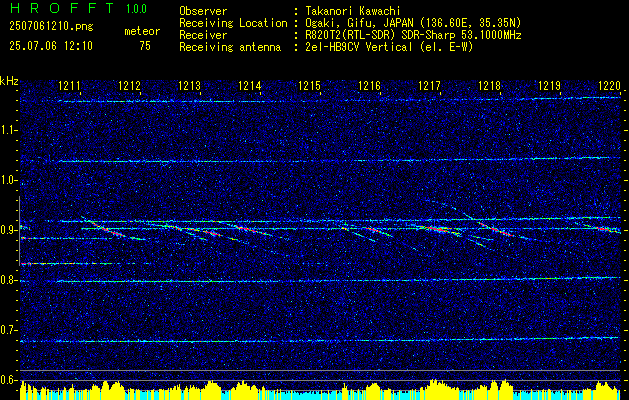The image size is (629, 400).
Task: Click the date stamp 25.07.06 12:10
Action: click(x=51, y=46)
